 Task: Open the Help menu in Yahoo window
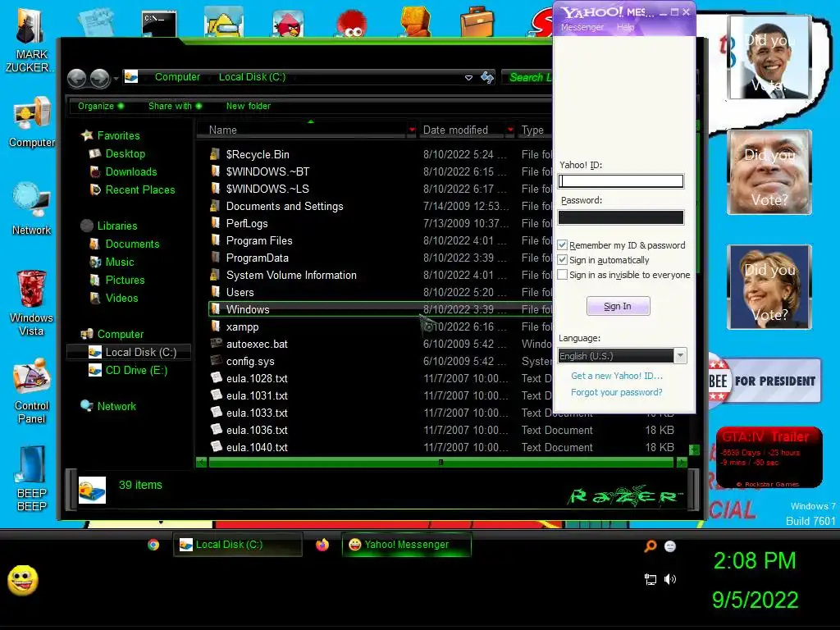coord(625,27)
